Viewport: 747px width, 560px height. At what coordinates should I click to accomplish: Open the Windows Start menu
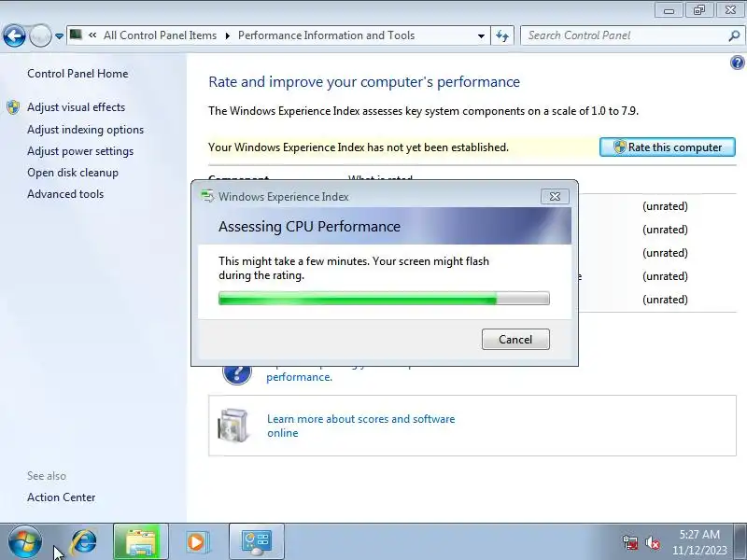pos(25,542)
